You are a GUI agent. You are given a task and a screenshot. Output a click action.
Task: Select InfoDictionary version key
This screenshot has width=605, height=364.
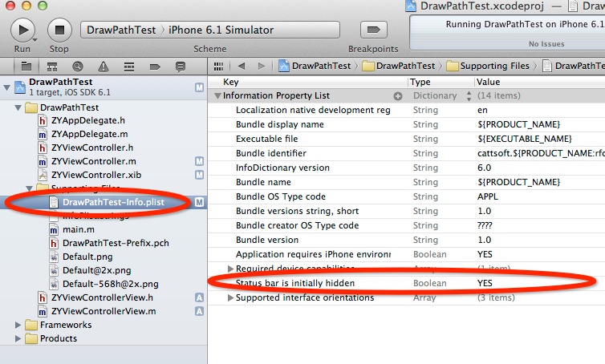282,168
